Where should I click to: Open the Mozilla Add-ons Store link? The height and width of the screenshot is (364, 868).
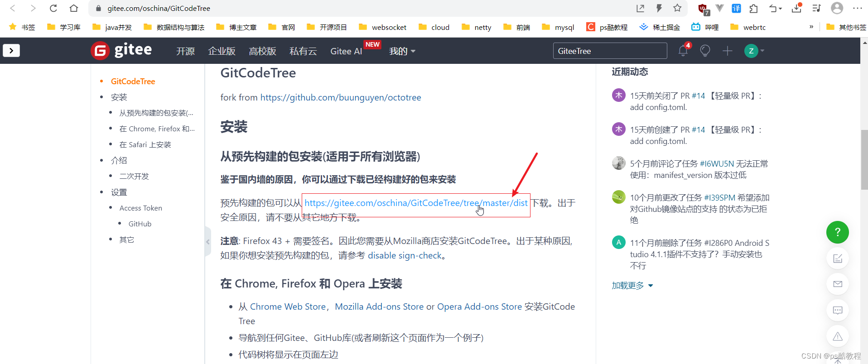click(x=379, y=307)
